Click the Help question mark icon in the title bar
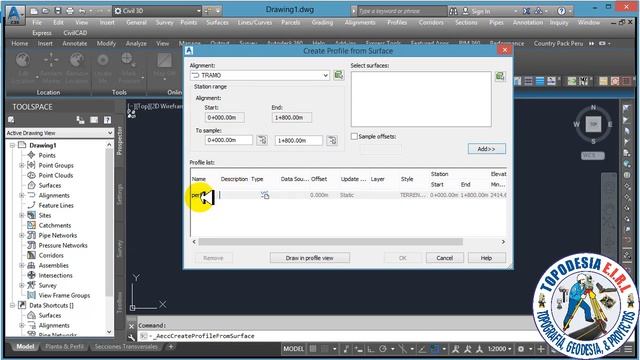 click(562, 11)
